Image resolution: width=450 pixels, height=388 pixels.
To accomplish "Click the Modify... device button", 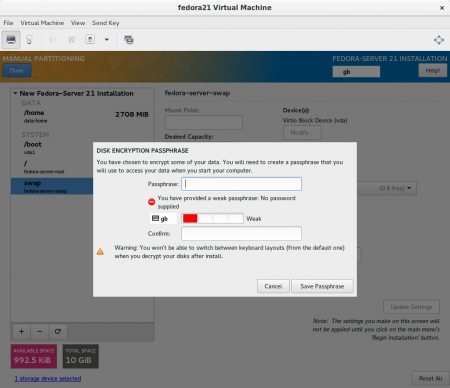I will pyautogui.click(x=302, y=133).
